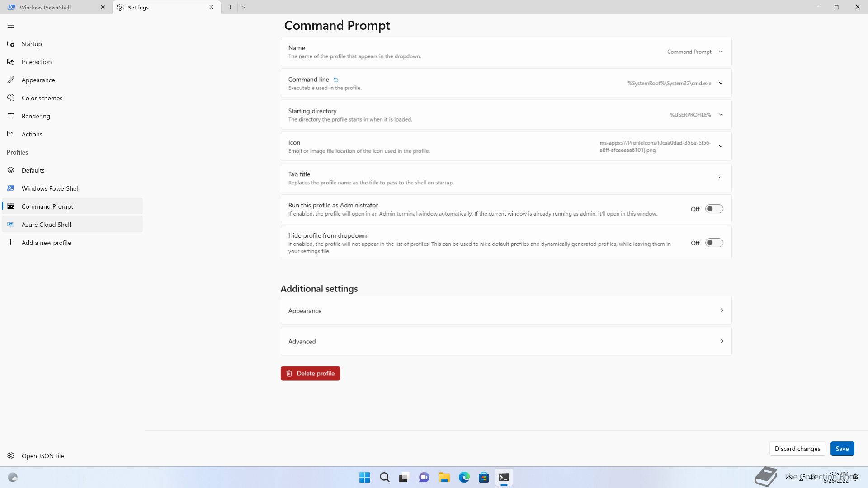Click the Command Prompt page heading
Viewport: 868px width, 488px height.
(x=337, y=26)
